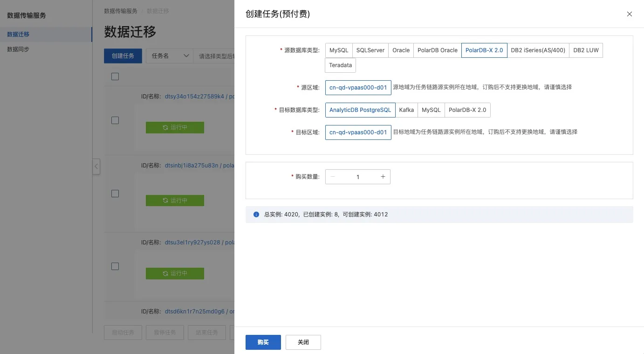Choose cn-qd-vpaas000-d01 as target region
This screenshot has width=644, height=354.
[358, 132]
